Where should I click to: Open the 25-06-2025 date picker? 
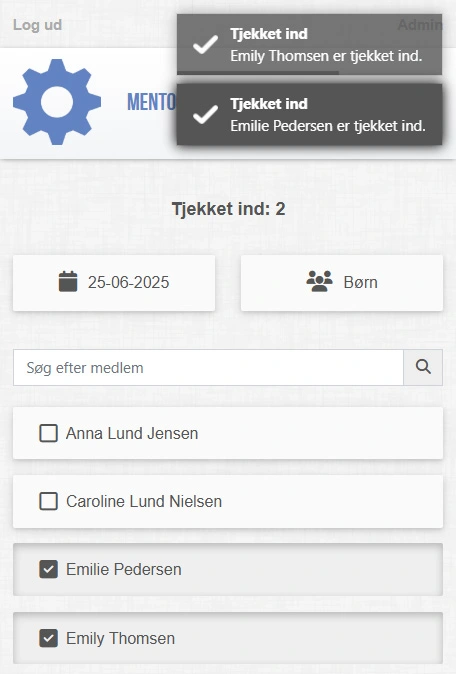pos(114,283)
